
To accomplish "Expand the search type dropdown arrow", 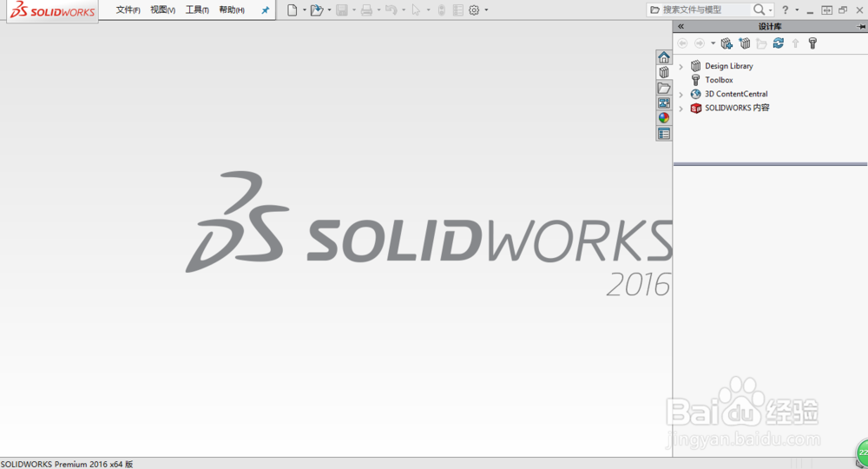I will pyautogui.click(x=770, y=10).
